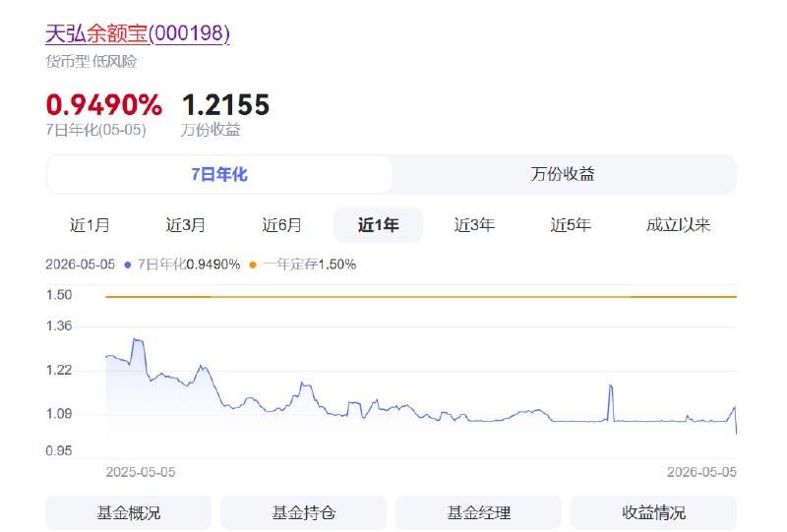Open the 天弘余额宝(000198) fund link
The height and width of the screenshot is (532, 787).
[138, 33]
